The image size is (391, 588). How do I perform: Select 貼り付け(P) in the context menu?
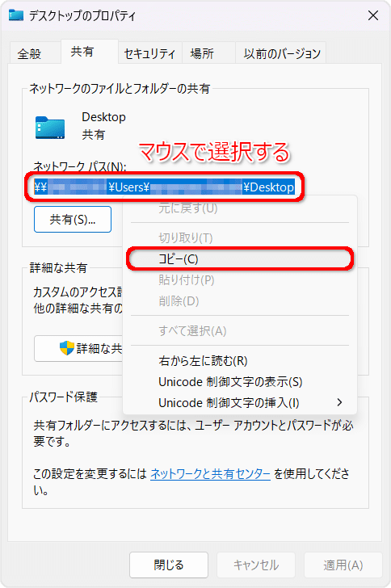(x=240, y=279)
